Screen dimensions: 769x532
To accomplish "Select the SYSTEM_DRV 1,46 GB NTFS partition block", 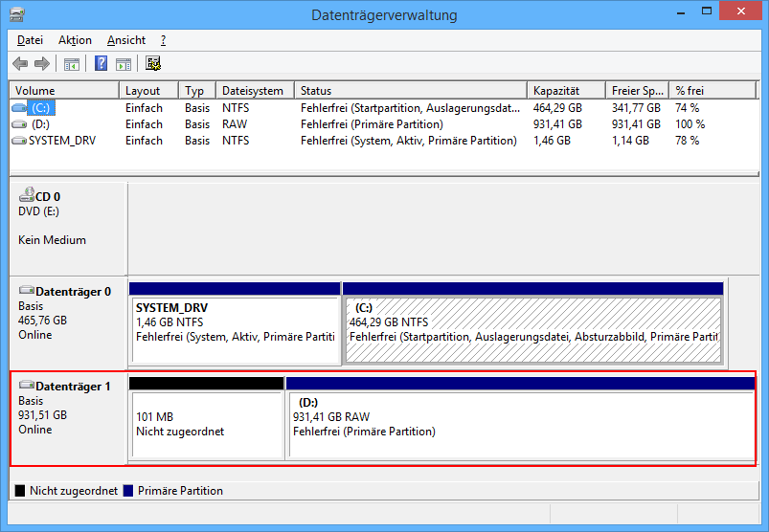I will coord(236,324).
